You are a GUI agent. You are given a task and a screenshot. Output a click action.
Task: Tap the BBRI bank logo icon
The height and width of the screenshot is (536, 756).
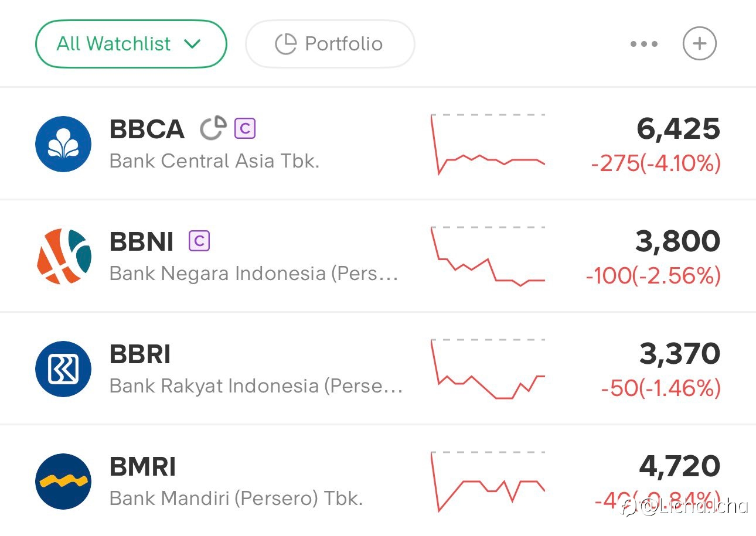click(63, 369)
